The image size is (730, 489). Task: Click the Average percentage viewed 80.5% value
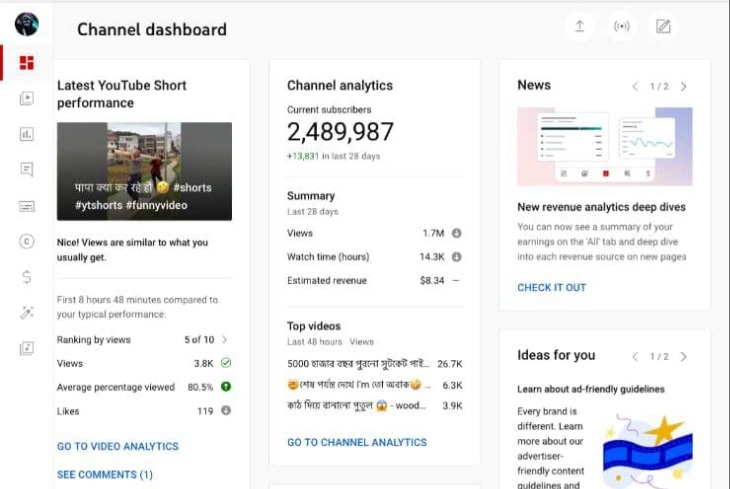(200, 387)
